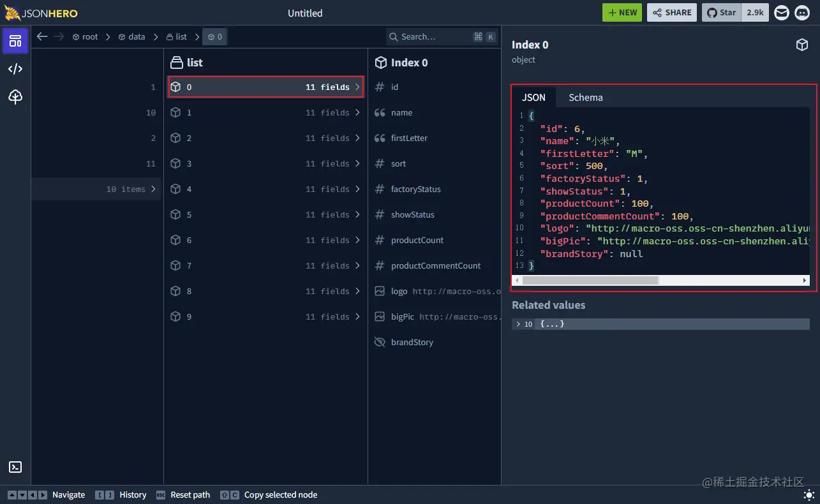Click the JSON Hero logo
820x504 pixels.
(x=41, y=13)
